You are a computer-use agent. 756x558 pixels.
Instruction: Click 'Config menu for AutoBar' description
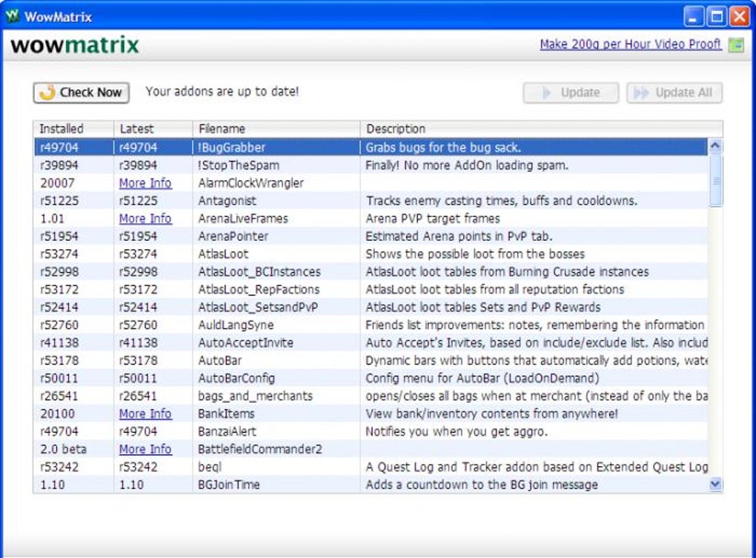[483, 378]
